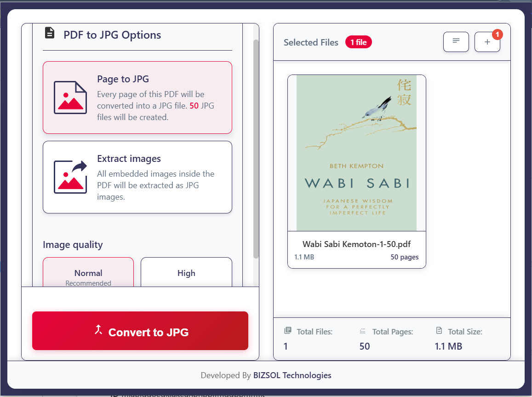Click the Total Pages grid icon

(363, 331)
